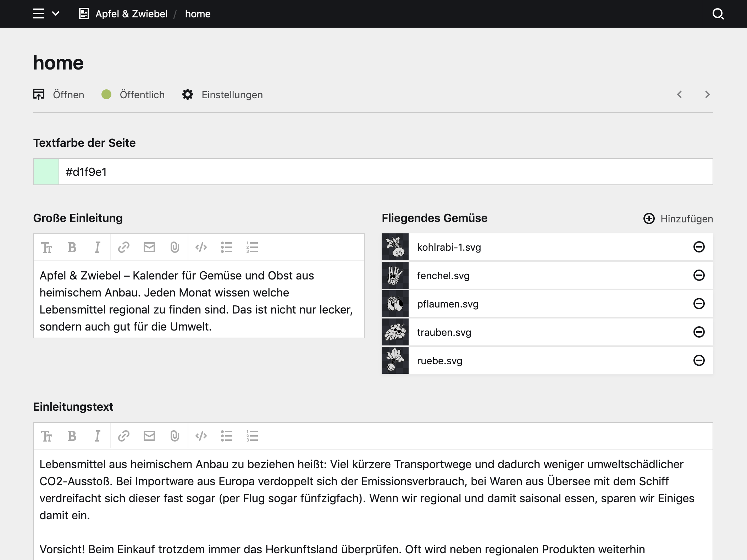Image resolution: width=747 pixels, height=560 pixels.
Task: Toggle the Öffentlich publication status
Action: [x=133, y=95]
